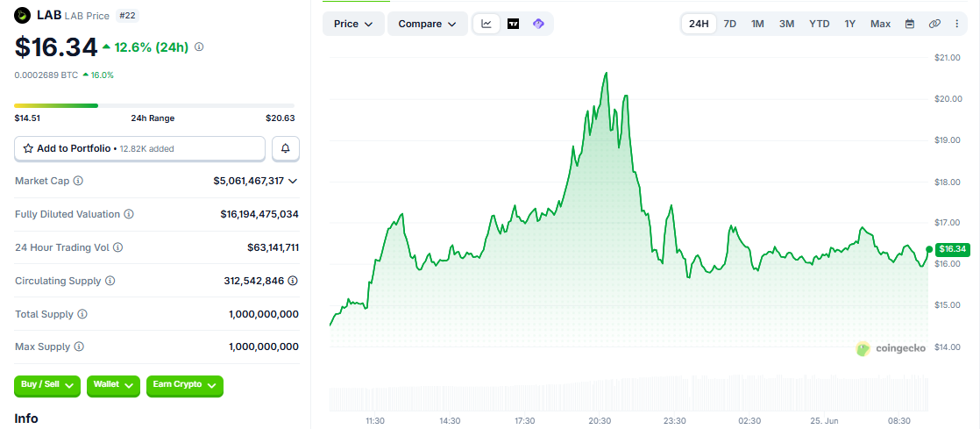Click info icon beside 312,542,846 value
This screenshot has height=429, width=980.
tap(293, 281)
